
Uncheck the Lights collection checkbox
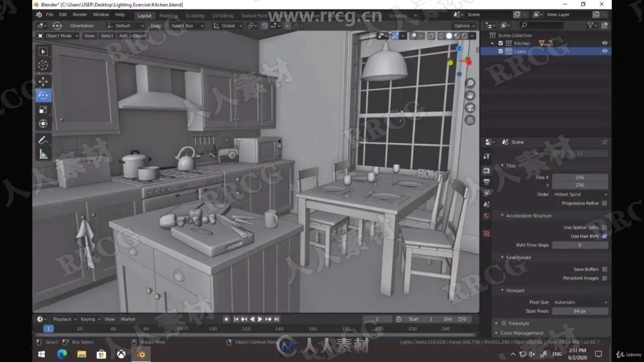point(501,51)
